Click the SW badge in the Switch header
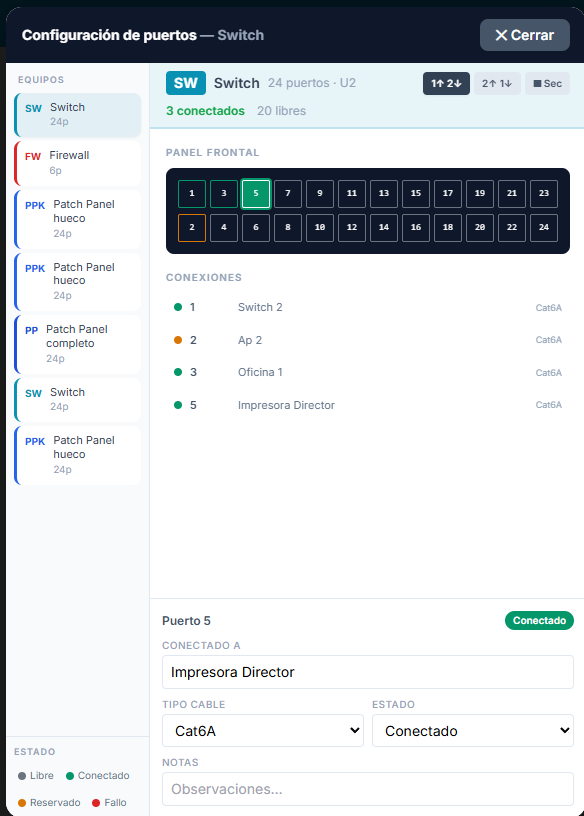Viewport: 584px width, 816px height. 186,83
